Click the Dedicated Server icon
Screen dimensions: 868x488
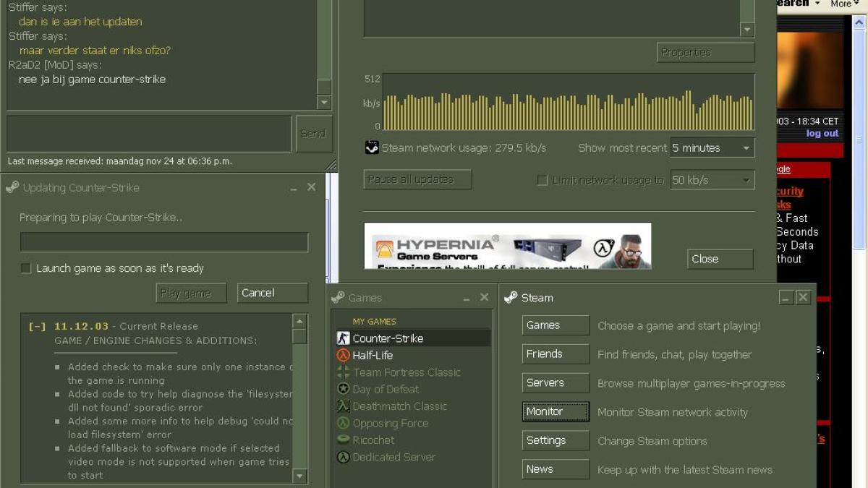pyautogui.click(x=344, y=458)
